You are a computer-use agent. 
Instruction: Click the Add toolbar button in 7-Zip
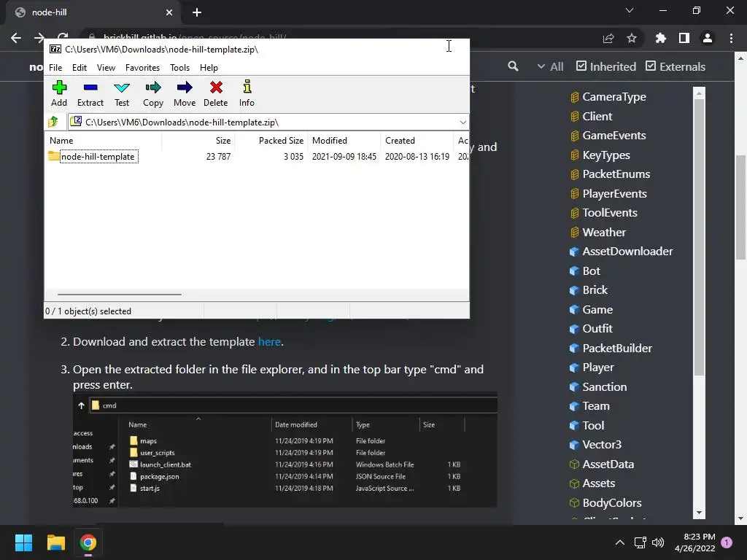59,94
